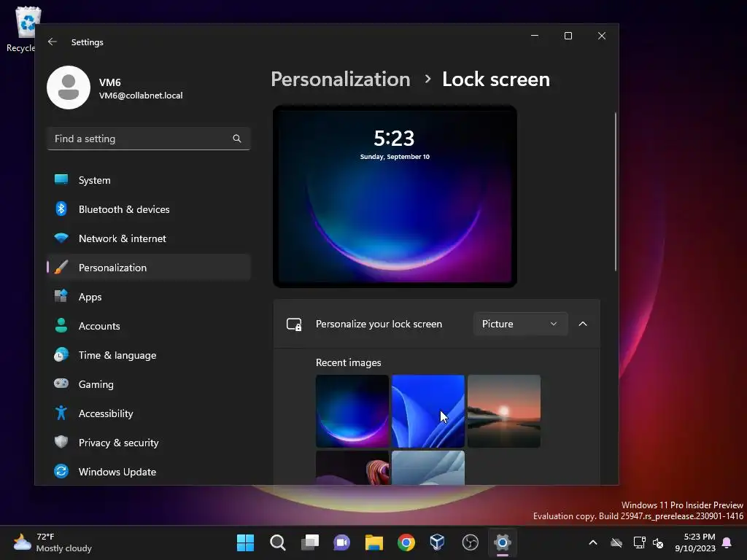
Task: Select Network & internet
Action: point(149,238)
